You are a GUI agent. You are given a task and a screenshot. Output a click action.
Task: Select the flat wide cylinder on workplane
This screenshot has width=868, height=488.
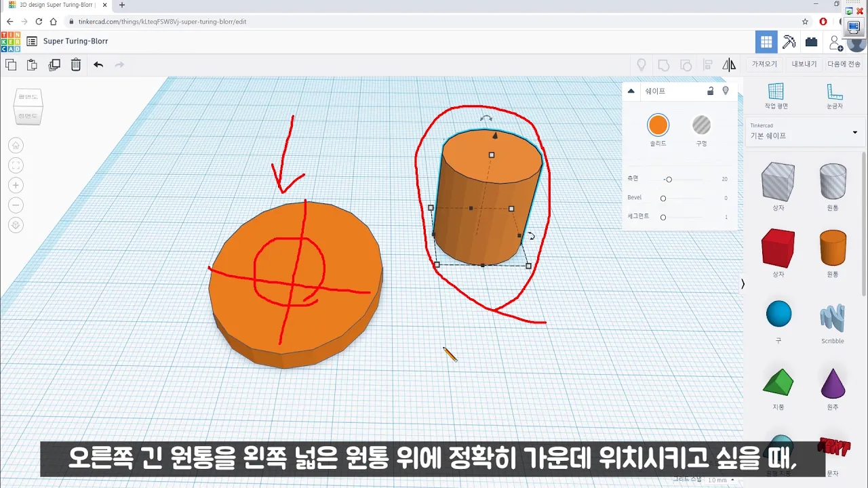pos(296,283)
